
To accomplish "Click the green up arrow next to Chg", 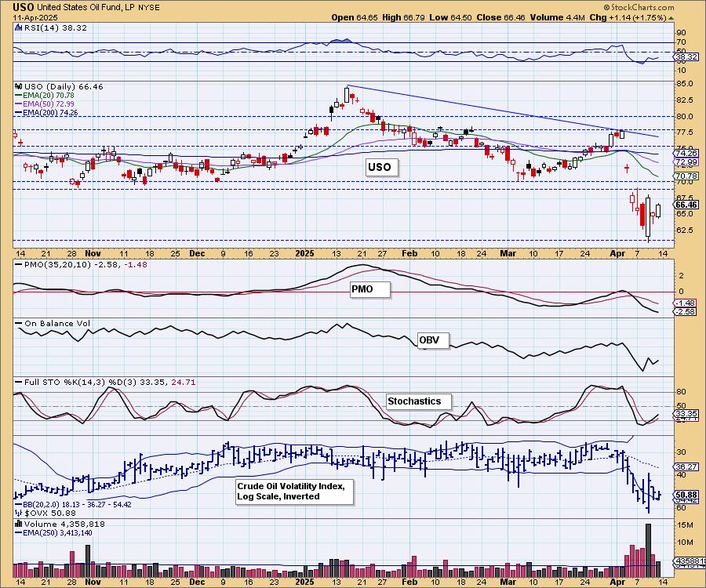I will (671, 18).
